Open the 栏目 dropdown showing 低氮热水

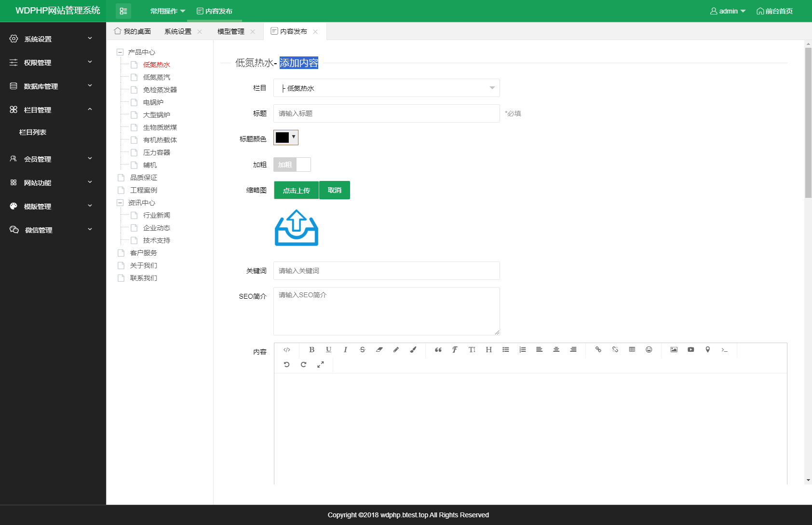pyautogui.click(x=387, y=88)
